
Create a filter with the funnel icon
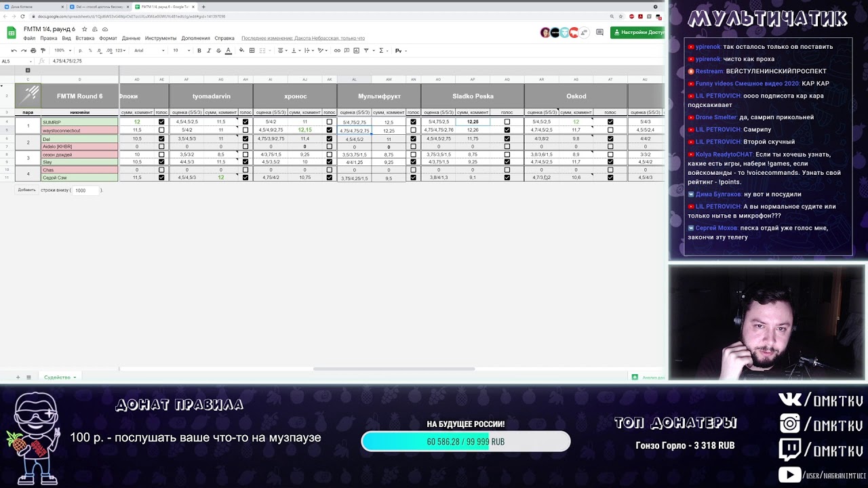366,50
